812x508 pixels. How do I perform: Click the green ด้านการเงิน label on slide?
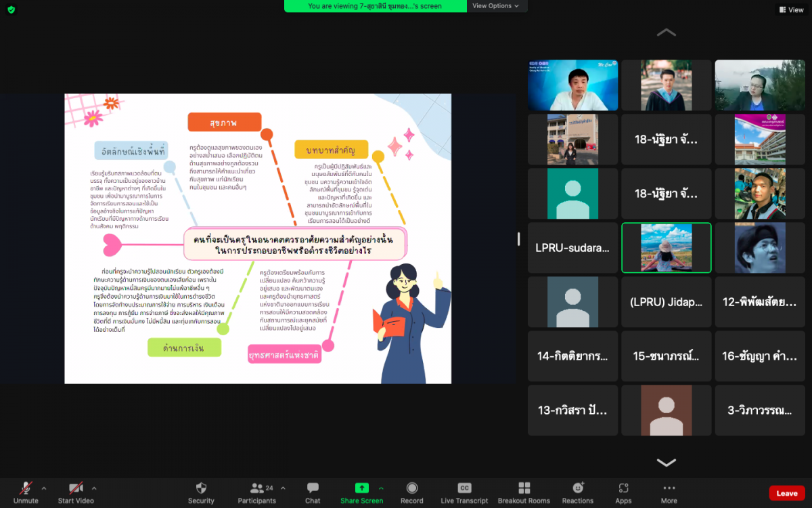(x=184, y=347)
